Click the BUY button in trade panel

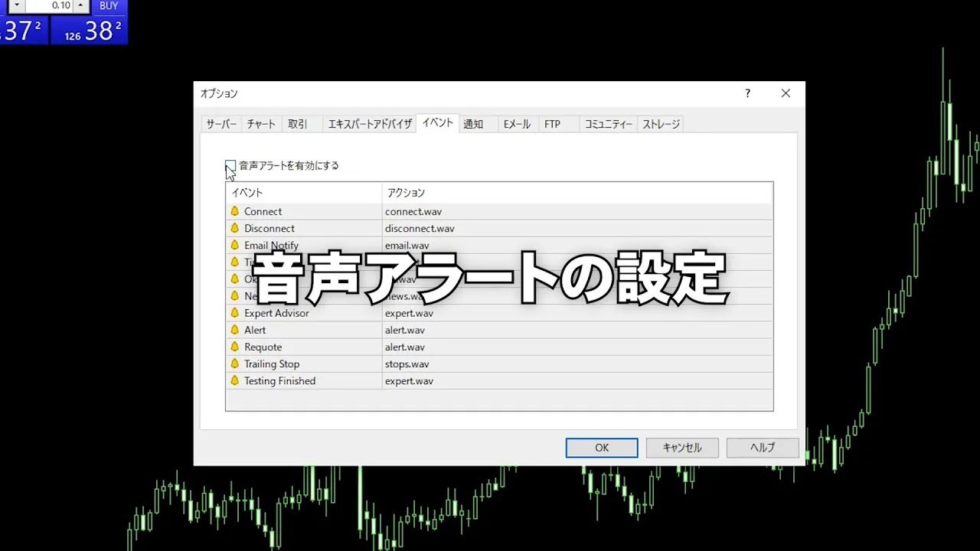(109, 6)
